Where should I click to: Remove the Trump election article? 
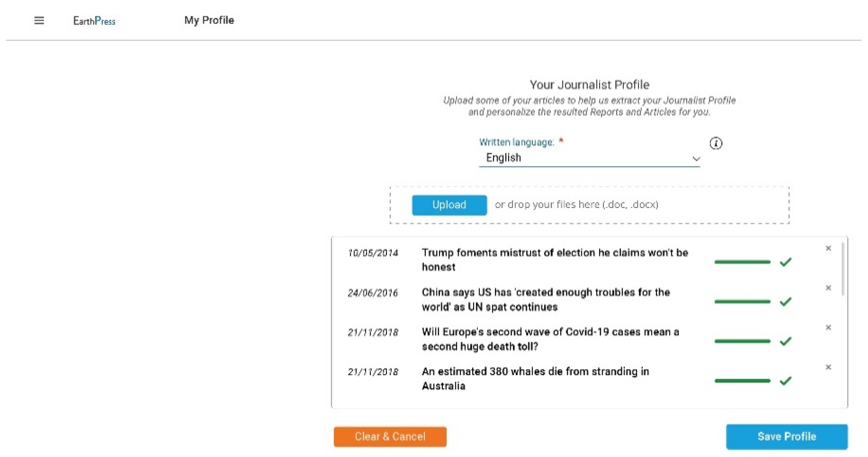pos(828,248)
